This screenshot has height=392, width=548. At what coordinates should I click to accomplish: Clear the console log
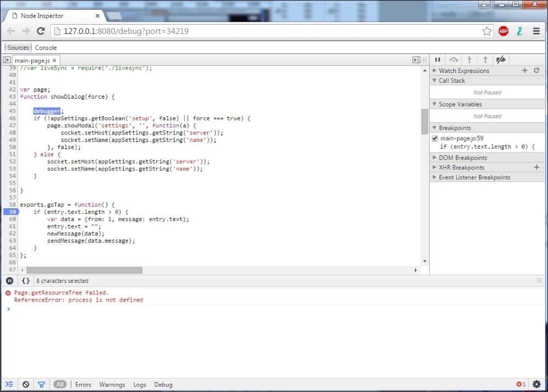click(26, 384)
